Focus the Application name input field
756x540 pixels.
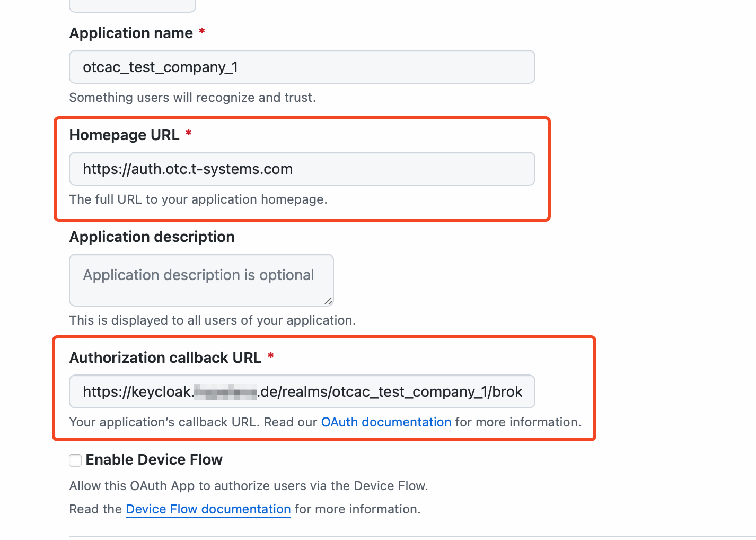[302, 67]
